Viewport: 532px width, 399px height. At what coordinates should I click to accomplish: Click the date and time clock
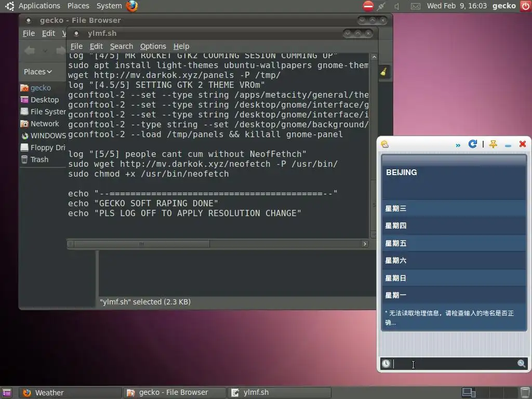[457, 6]
